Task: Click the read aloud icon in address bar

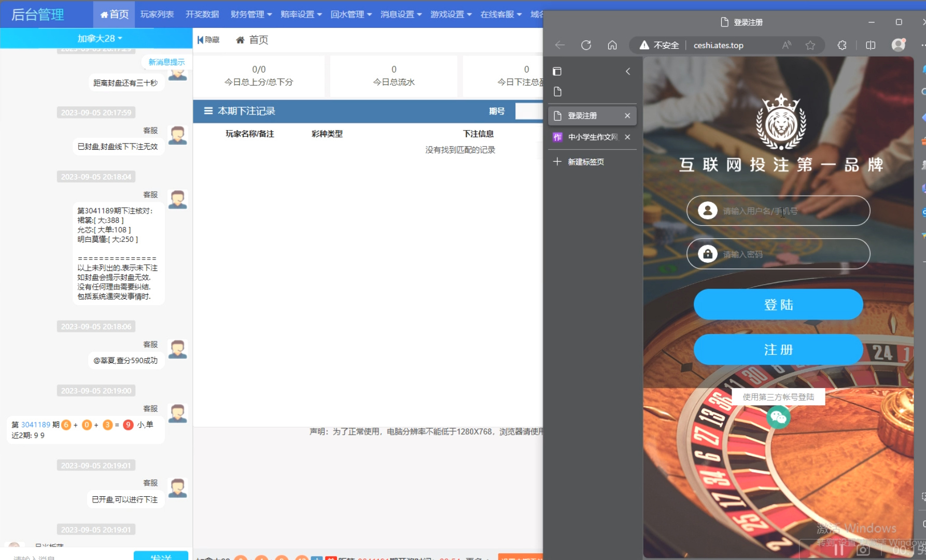Action: click(x=787, y=45)
